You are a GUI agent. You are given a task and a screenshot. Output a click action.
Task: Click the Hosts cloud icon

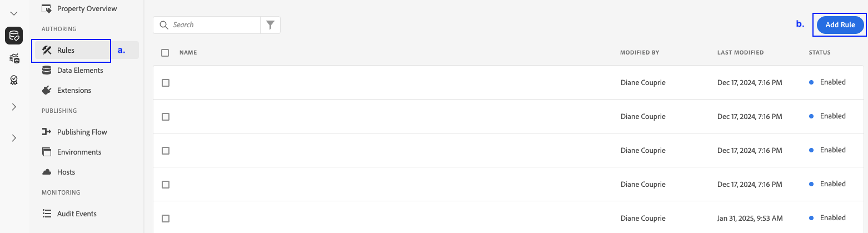click(47, 172)
